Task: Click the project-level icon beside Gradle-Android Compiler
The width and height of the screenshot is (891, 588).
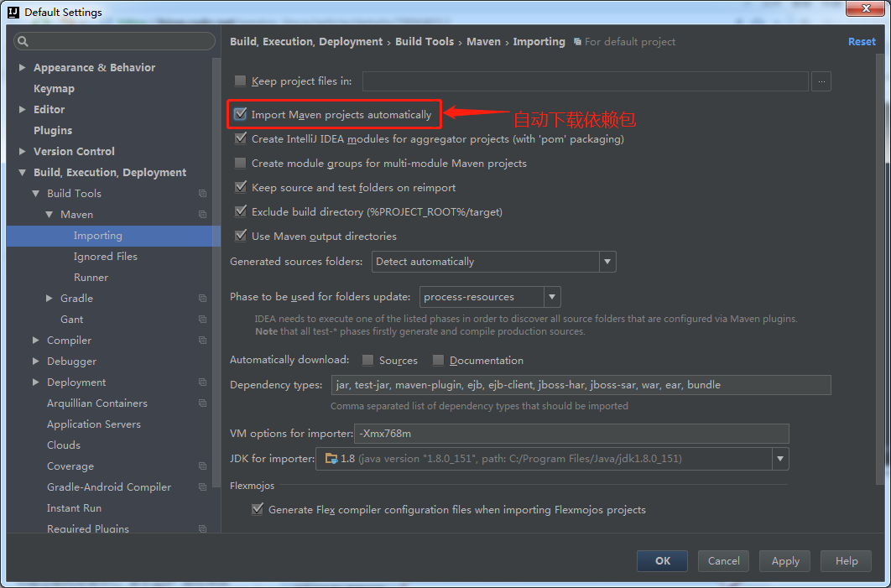Action: [202, 487]
